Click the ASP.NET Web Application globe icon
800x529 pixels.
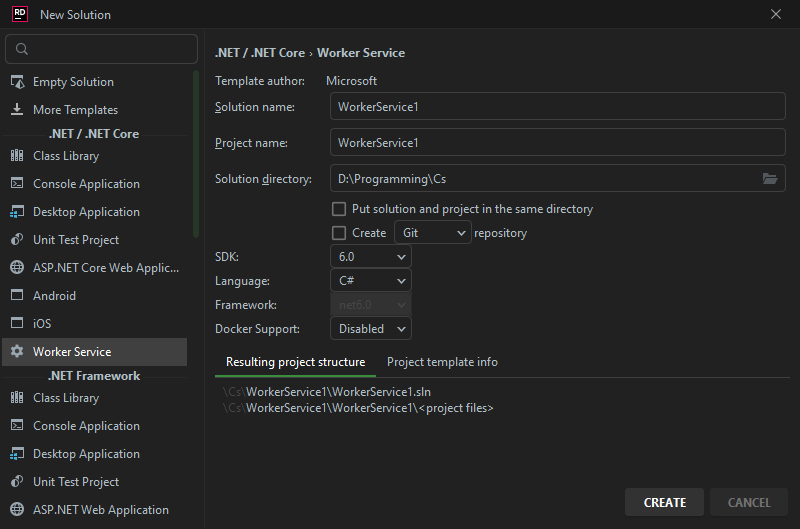17,509
